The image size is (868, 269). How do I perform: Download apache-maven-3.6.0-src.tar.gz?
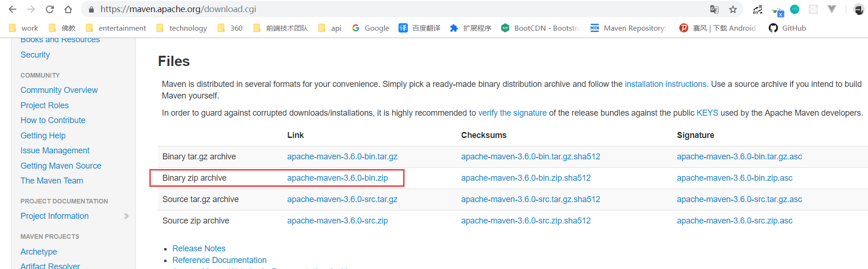pos(342,199)
